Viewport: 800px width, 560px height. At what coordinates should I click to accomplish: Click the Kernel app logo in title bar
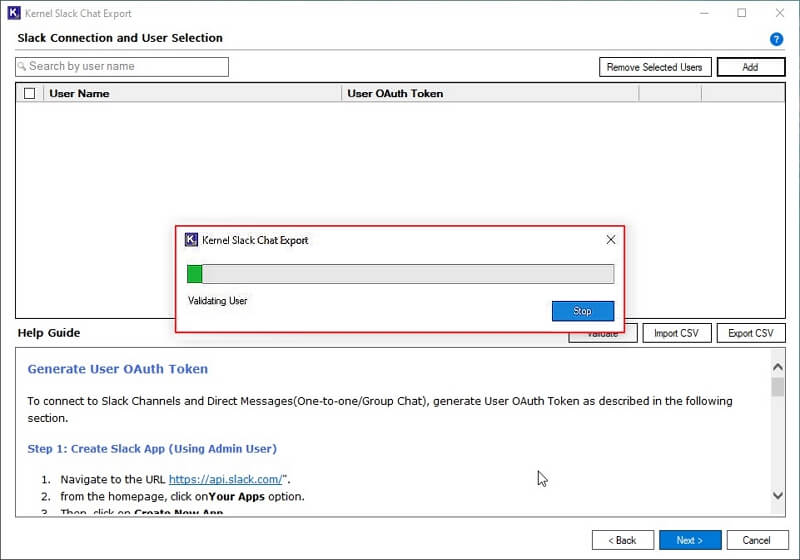(x=14, y=13)
